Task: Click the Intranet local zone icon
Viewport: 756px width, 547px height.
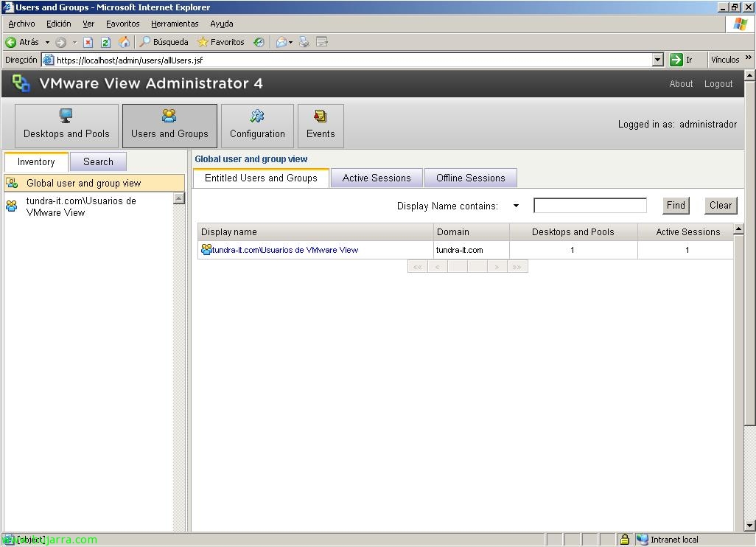Action: click(x=643, y=540)
